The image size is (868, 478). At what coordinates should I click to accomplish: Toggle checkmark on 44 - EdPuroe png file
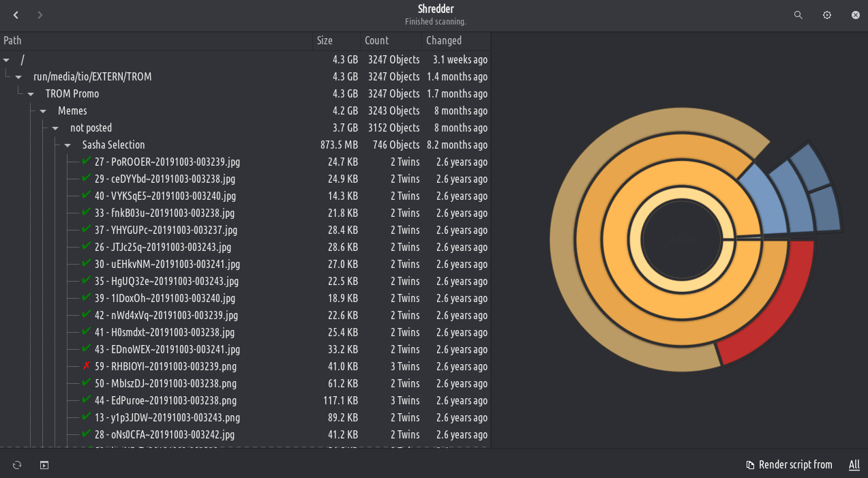click(87, 400)
